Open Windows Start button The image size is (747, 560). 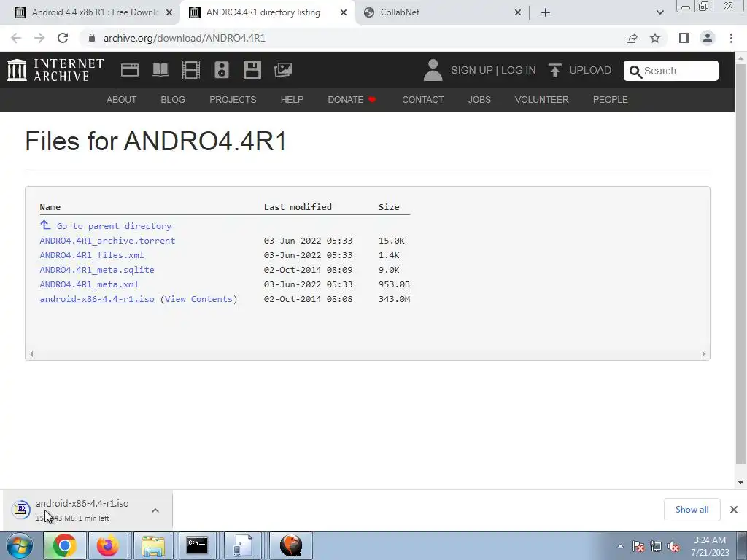point(20,545)
